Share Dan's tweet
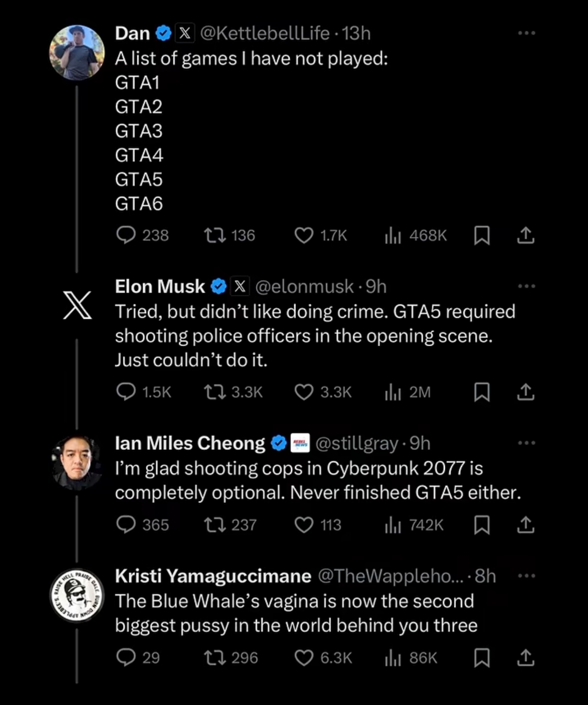The height and width of the screenshot is (705, 588). point(525,235)
